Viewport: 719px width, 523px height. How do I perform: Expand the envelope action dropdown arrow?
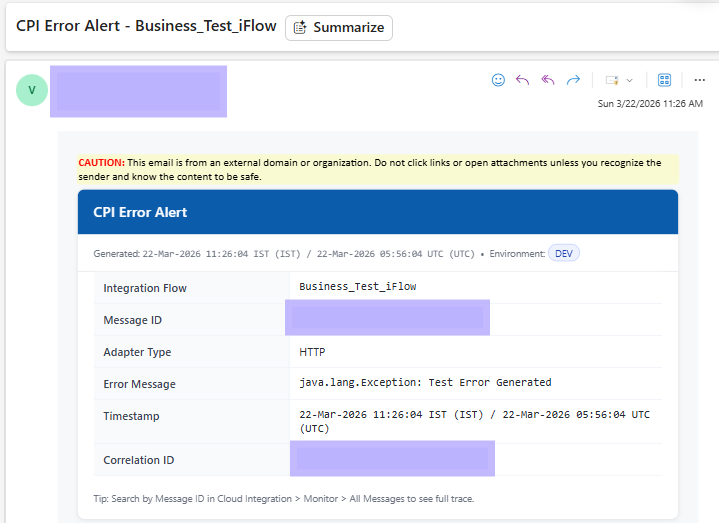630,81
